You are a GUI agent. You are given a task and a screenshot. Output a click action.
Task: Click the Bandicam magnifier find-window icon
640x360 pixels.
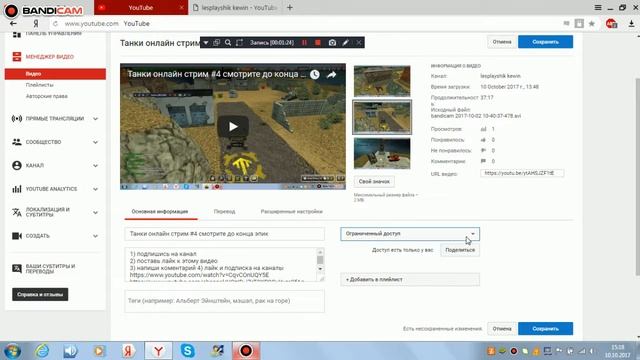pyautogui.click(x=228, y=42)
